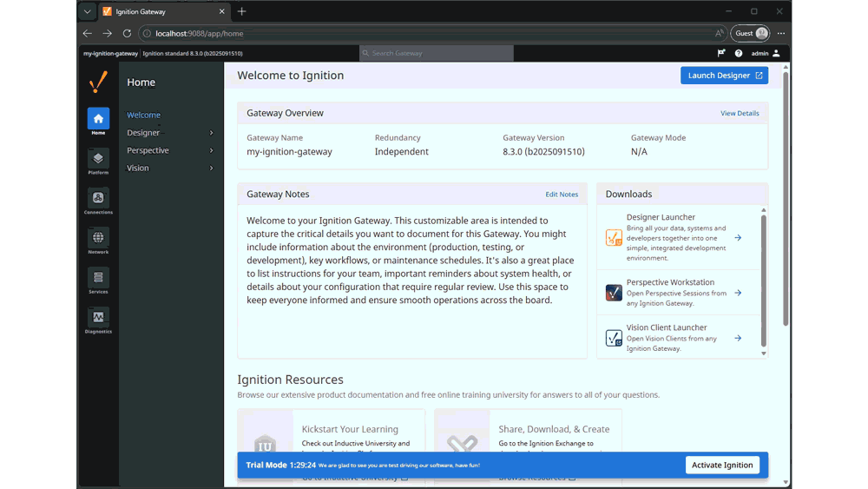868x489 pixels.
Task: Click the Search Gateway field
Action: (x=437, y=53)
